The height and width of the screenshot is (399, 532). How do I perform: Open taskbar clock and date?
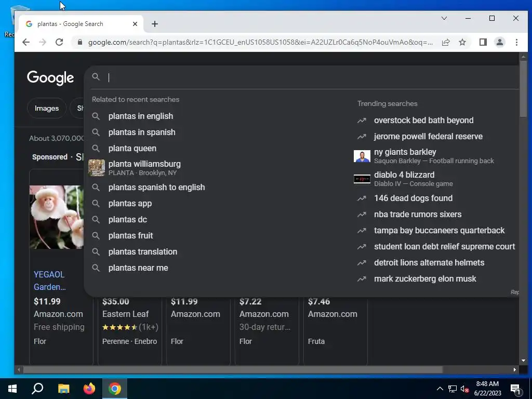487,389
